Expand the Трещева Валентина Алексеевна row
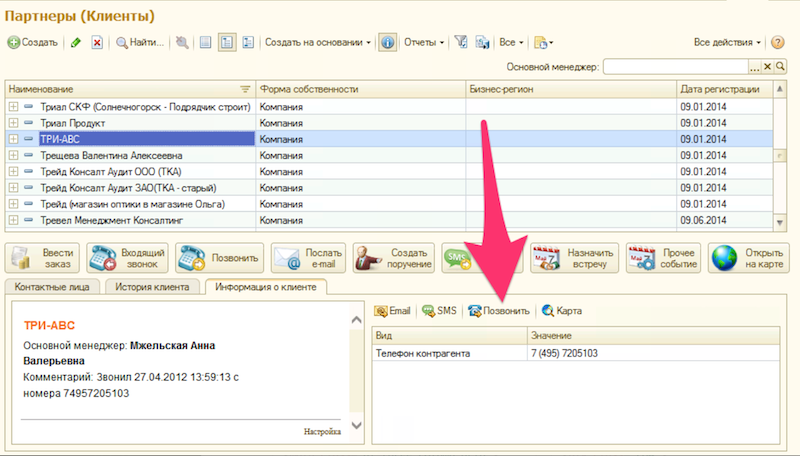The width and height of the screenshot is (800, 456). point(13,155)
